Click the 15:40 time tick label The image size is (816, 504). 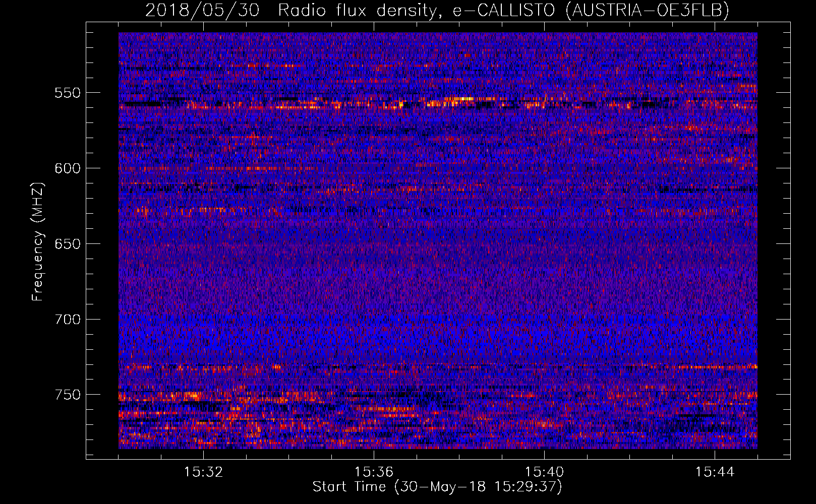point(544,472)
